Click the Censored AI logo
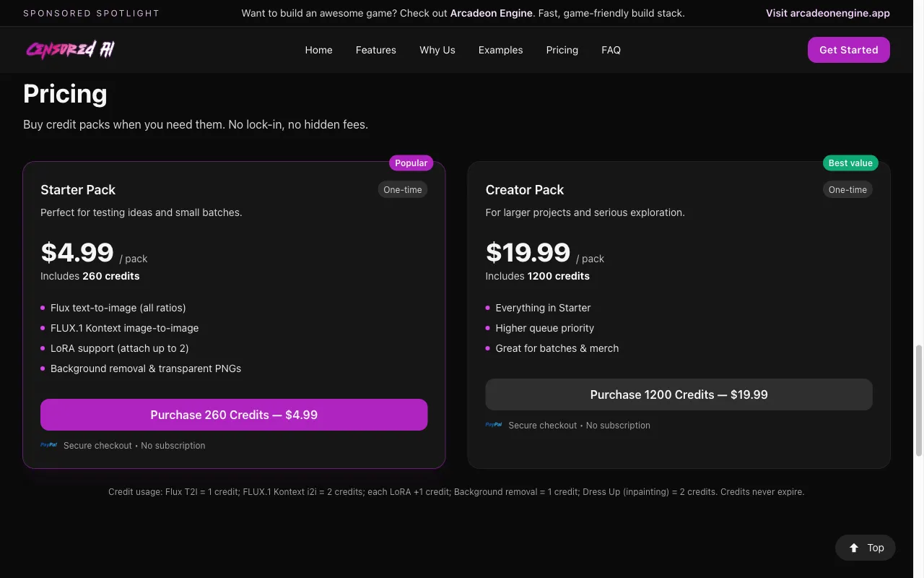The width and height of the screenshot is (924, 578). click(70, 50)
